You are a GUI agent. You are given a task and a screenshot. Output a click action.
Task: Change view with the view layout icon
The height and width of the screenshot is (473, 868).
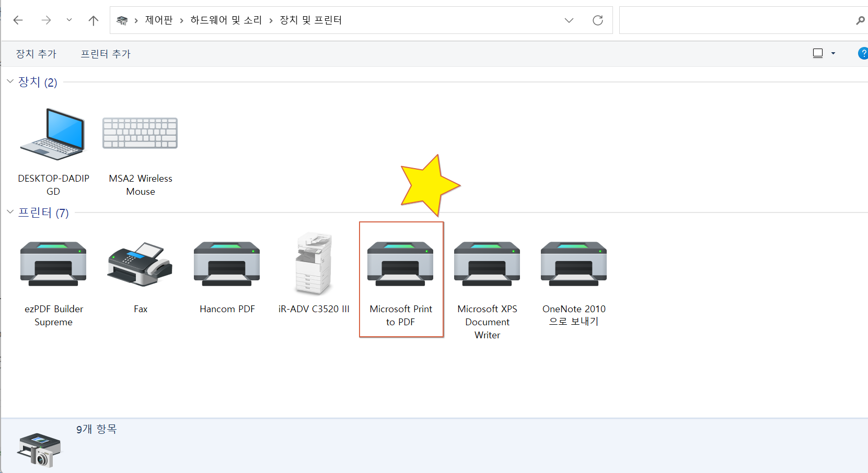[x=818, y=53]
